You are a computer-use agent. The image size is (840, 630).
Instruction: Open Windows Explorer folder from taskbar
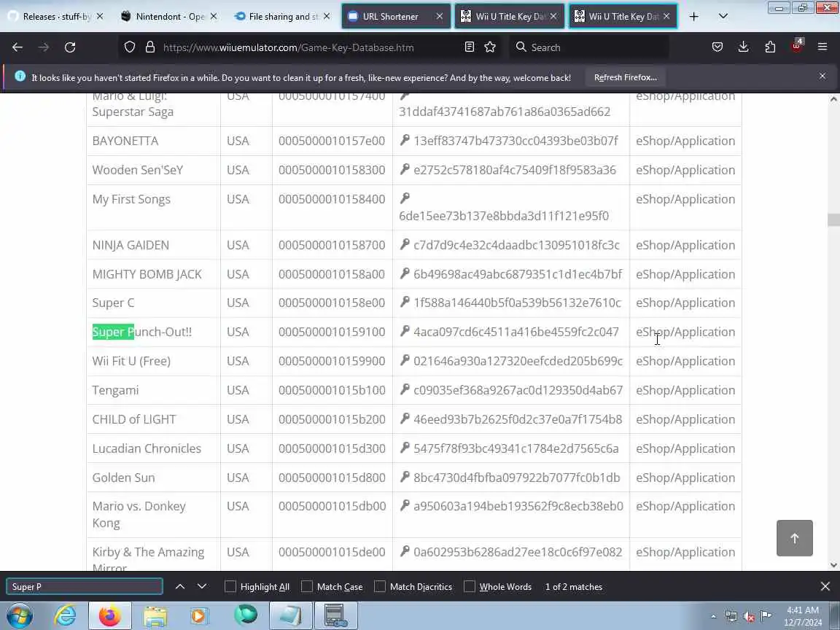(x=155, y=615)
